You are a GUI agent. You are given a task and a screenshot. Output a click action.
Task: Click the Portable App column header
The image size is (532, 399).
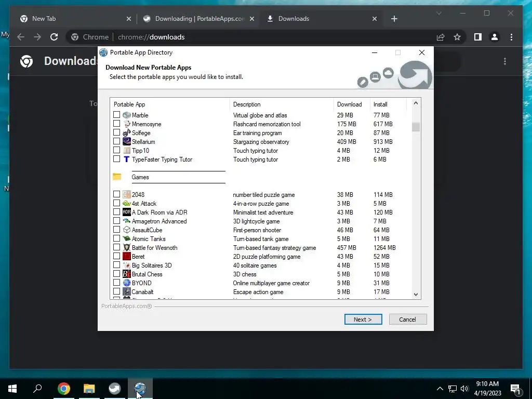tap(170, 104)
